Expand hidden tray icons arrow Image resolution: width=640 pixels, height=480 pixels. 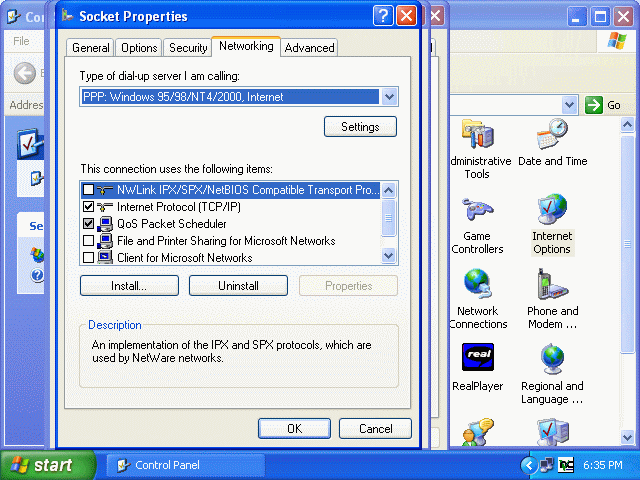click(529, 465)
